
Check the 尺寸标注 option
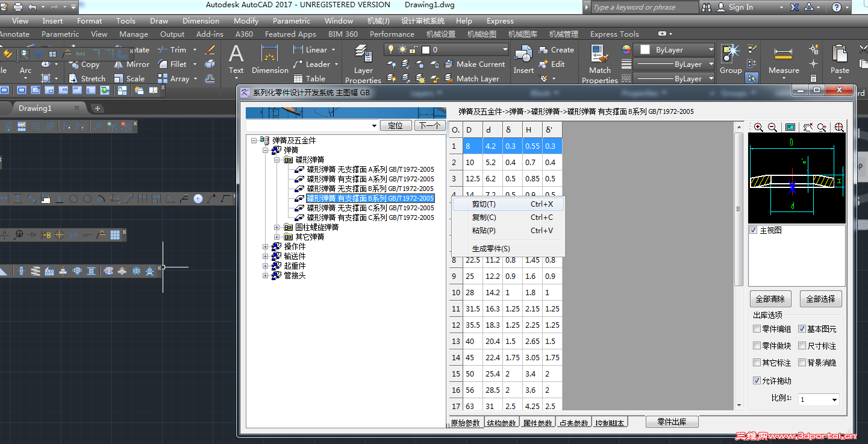point(802,346)
